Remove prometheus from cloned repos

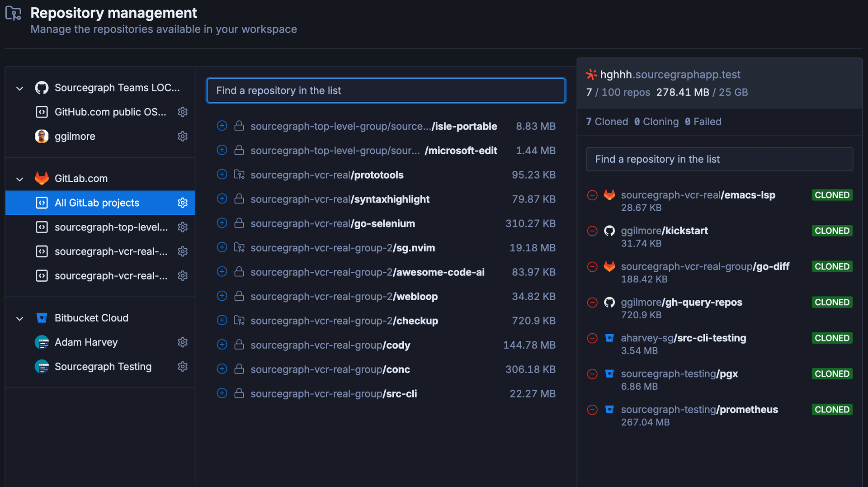[592, 410]
